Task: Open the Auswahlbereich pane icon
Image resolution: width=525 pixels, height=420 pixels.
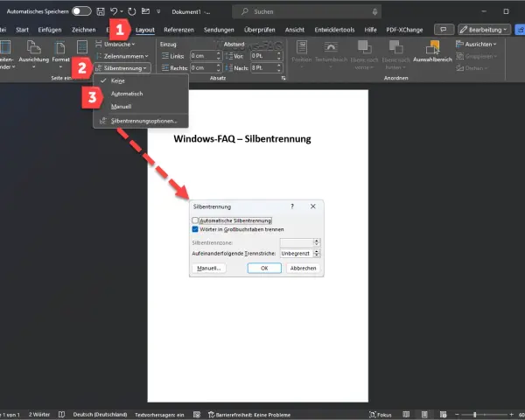Action: [432, 47]
